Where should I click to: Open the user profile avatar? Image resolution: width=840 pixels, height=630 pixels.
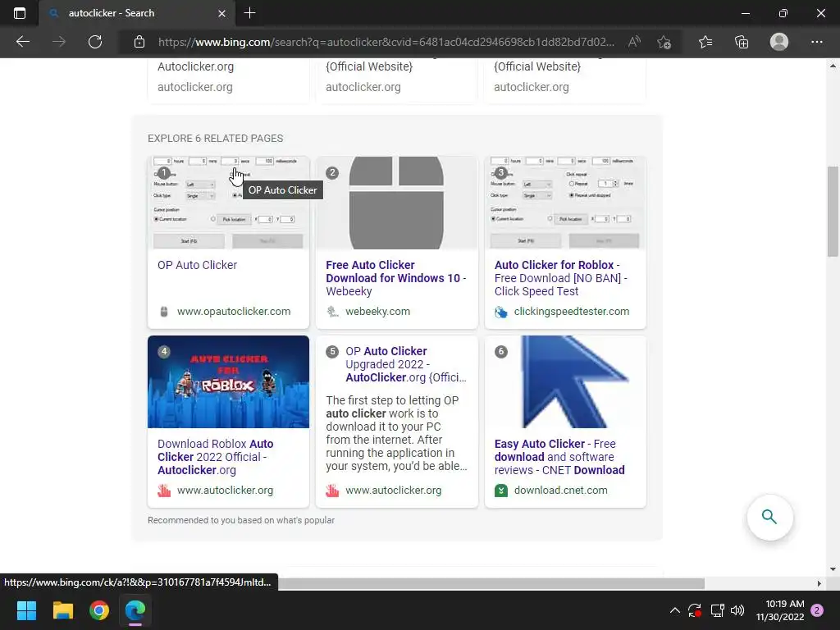(x=779, y=42)
